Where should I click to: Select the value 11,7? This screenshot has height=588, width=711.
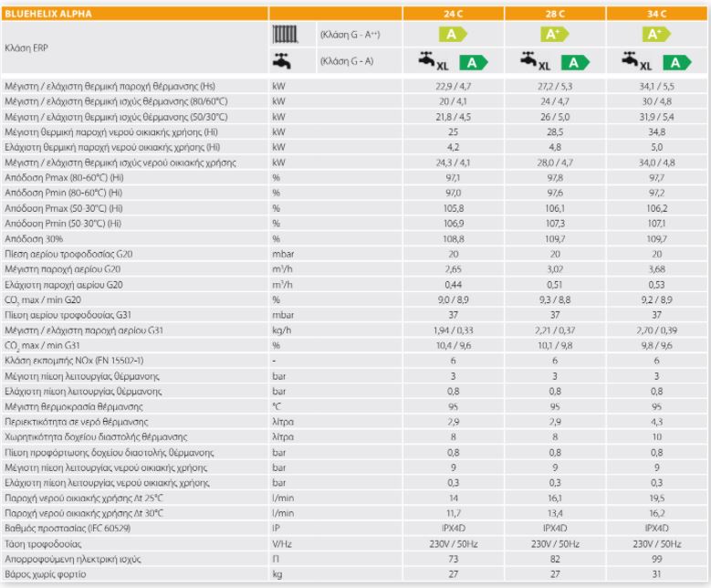tap(454, 513)
